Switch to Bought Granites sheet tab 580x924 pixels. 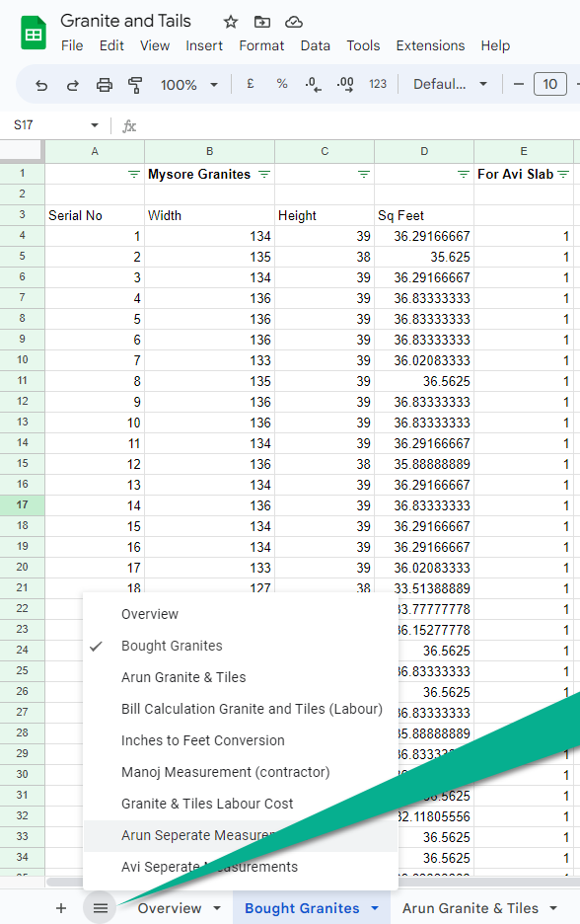click(x=302, y=908)
